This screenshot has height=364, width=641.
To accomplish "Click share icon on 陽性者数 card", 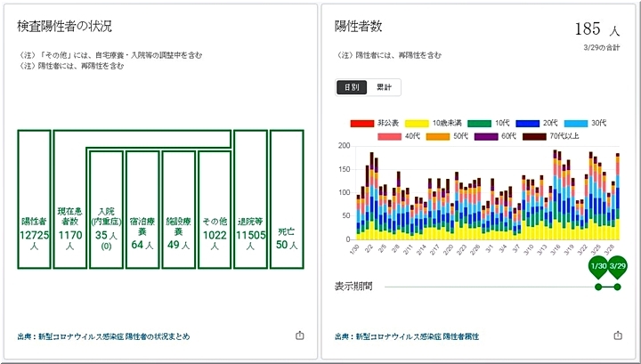I will (618, 336).
